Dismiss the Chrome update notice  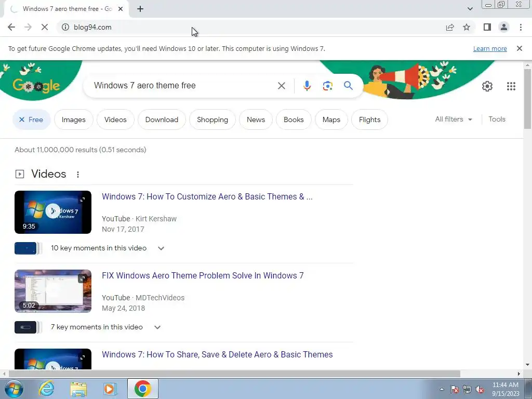(520, 48)
